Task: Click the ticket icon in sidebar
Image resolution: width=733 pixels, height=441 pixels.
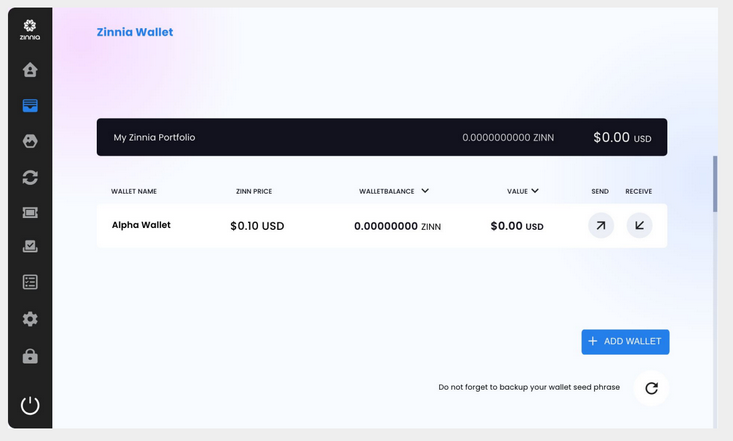Action: point(30,212)
